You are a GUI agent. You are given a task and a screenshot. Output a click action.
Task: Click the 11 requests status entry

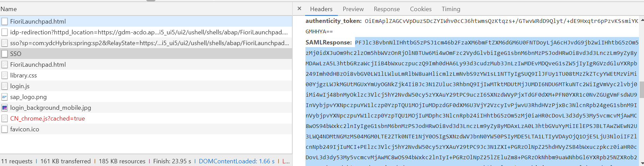(17, 161)
